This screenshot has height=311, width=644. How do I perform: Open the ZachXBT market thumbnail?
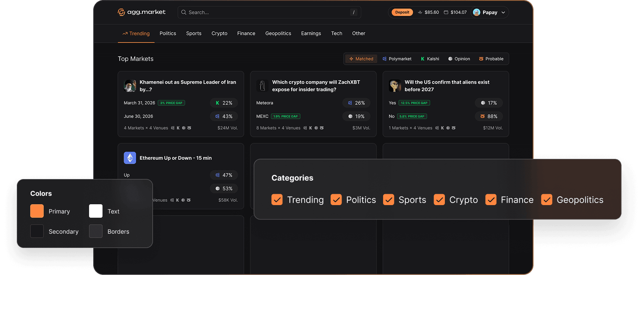tap(263, 86)
